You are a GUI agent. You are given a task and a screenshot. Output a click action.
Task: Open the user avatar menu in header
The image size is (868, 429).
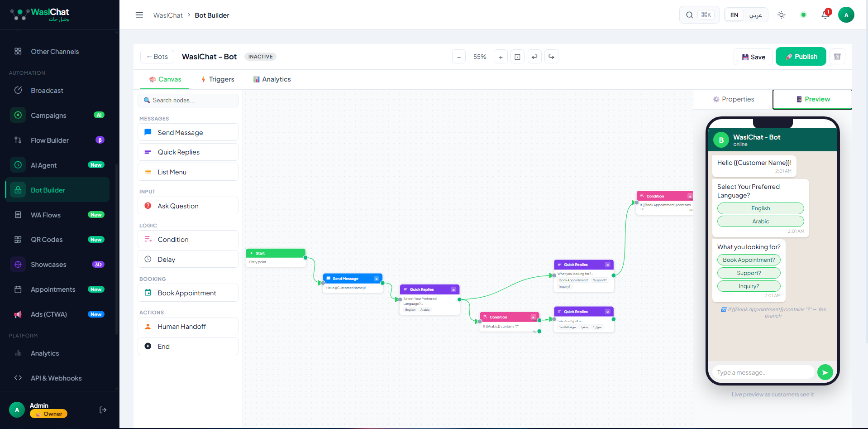click(x=846, y=15)
